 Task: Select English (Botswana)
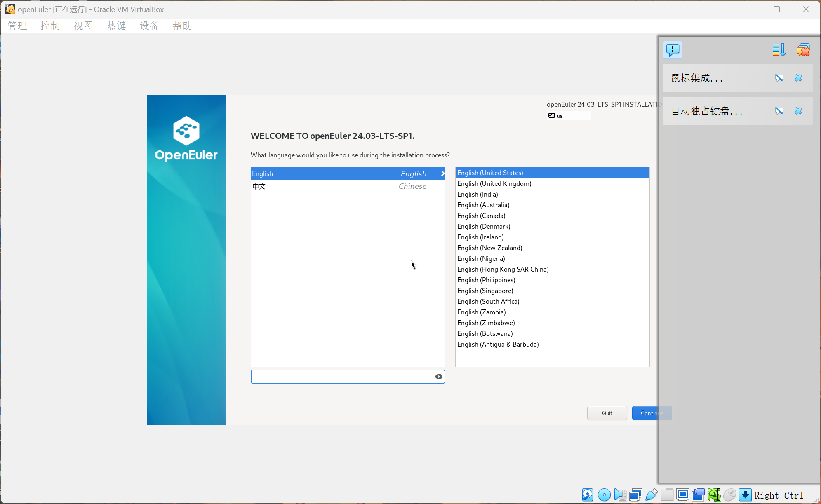553,333
